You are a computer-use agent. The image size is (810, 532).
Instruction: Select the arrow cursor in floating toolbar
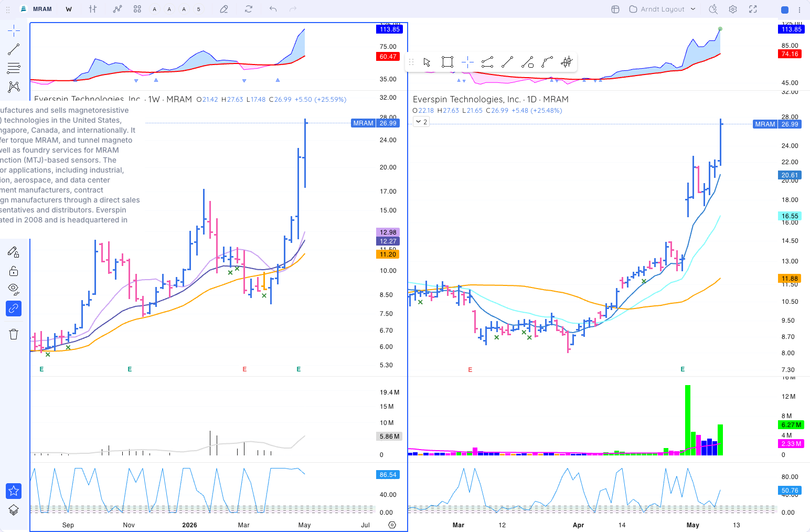pos(427,62)
